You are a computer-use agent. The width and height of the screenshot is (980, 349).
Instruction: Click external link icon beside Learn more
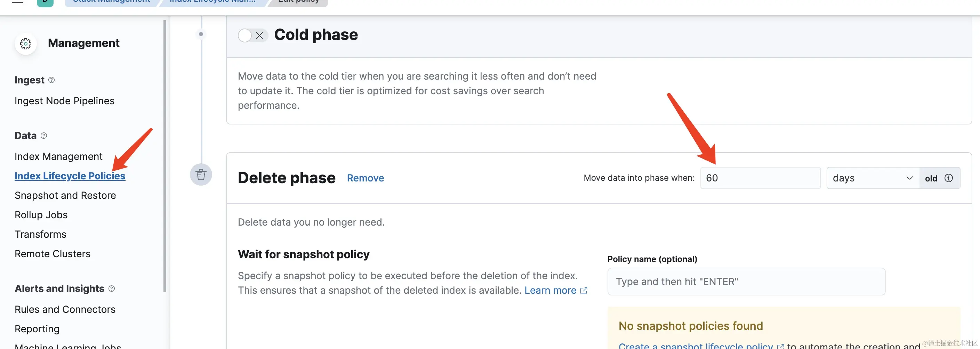[584, 291]
